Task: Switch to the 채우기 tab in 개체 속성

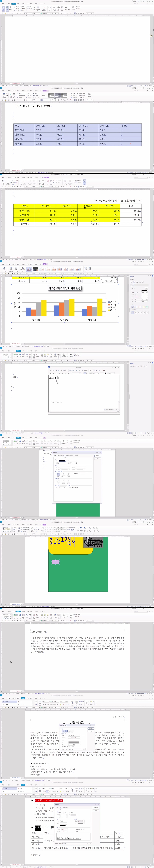Action: [x=67, y=456]
